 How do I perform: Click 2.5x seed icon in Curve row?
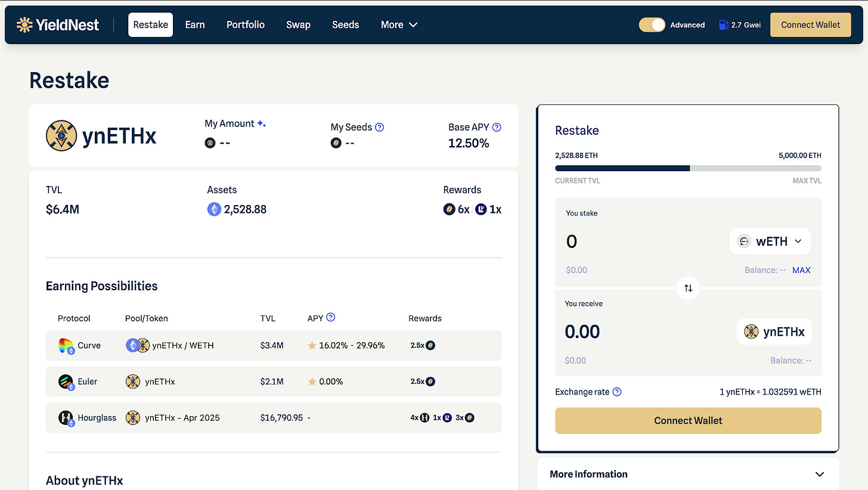tap(430, 345)
